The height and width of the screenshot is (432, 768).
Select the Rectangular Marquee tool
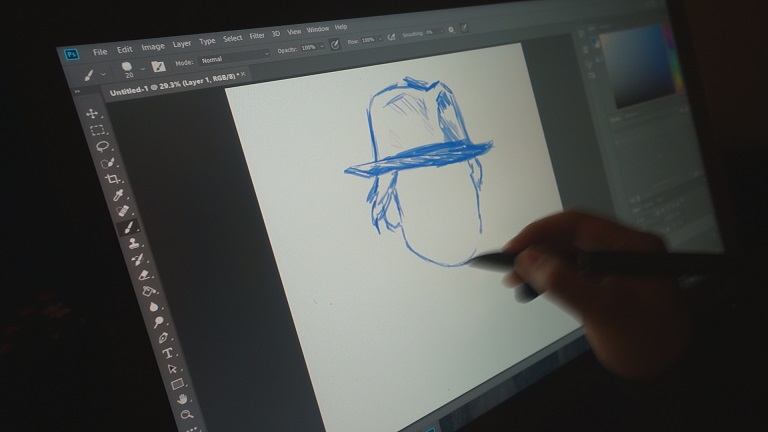pos(97,130)
